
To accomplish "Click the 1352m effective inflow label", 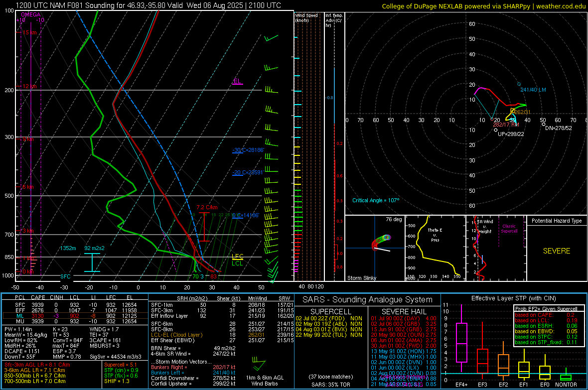I will (68, 248).
